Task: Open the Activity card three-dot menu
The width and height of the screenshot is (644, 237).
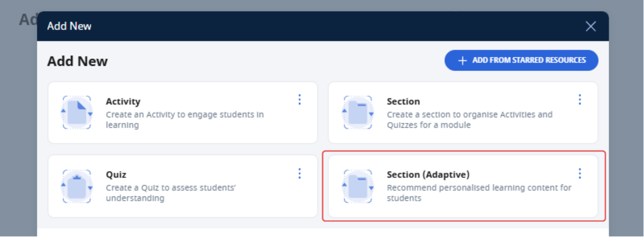Action: [x=300, y=100]
